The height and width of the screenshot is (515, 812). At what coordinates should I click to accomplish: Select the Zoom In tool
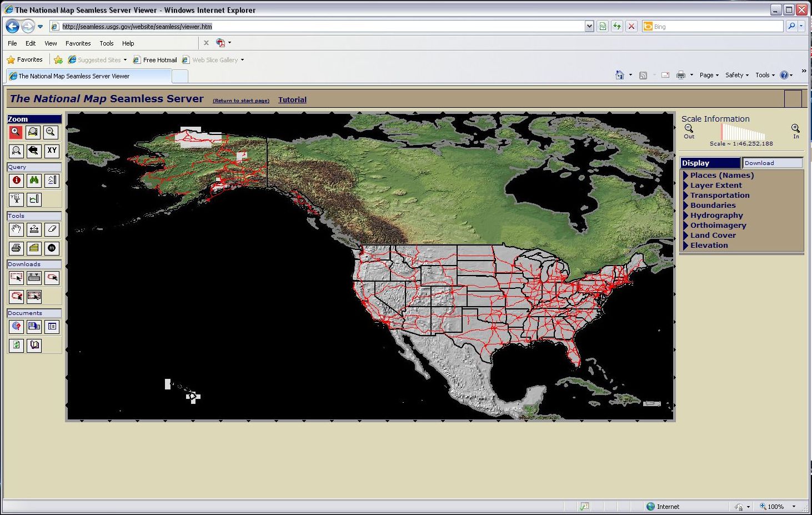pos(16,132)
